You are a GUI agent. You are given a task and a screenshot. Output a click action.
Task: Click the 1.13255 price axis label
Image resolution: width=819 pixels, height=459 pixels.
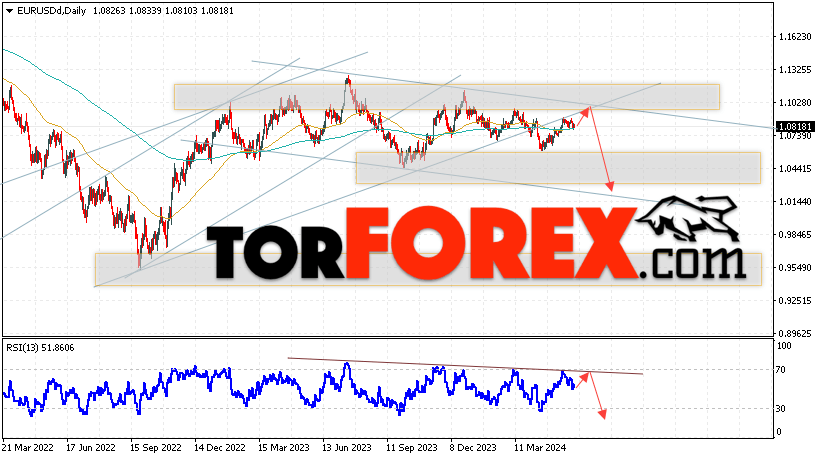[x=795, y=69]
